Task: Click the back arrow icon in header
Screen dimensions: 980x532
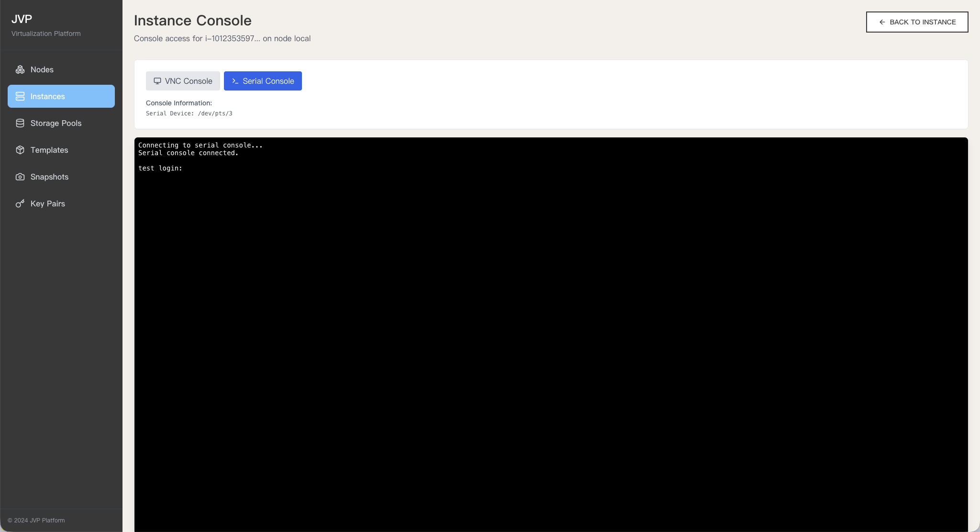Action: tap(882, 22)
